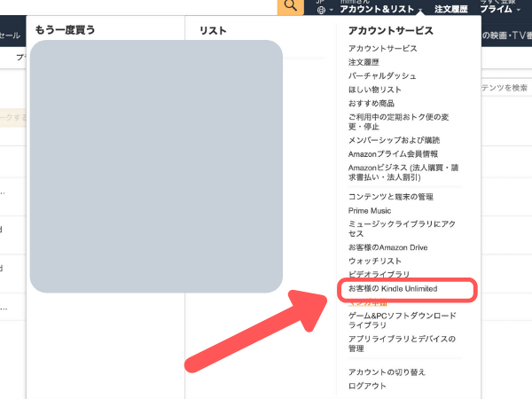Open ゲーム&PCソフトダウンロードライブラリ
Image resolution: width=532 pixels, height=399 pixels.
pos(402,320)
